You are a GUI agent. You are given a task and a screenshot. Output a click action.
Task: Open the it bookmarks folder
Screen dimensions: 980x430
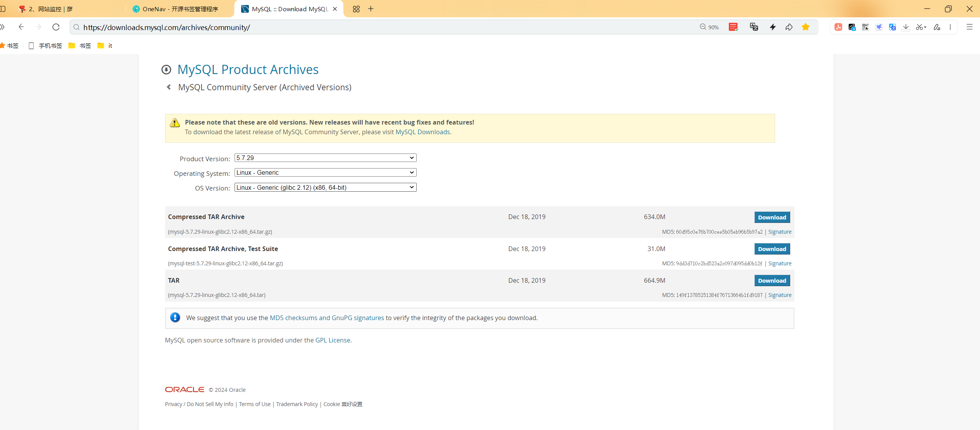point(105,46)
